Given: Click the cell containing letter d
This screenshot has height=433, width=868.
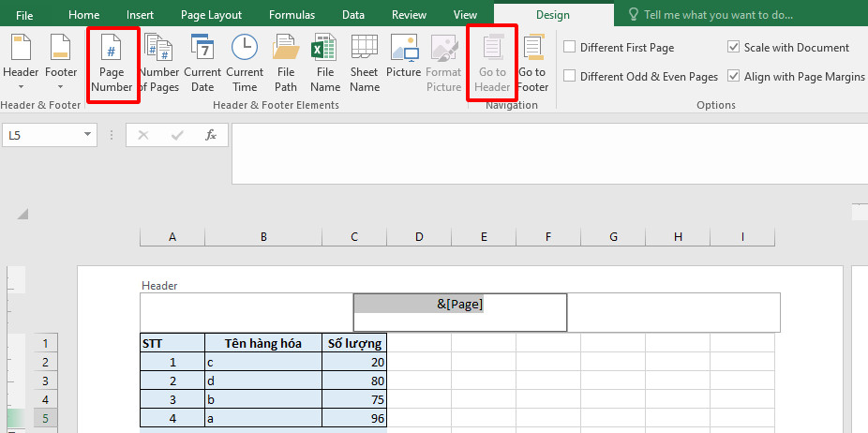Looking at the screenshot, I should click(263, 381).
